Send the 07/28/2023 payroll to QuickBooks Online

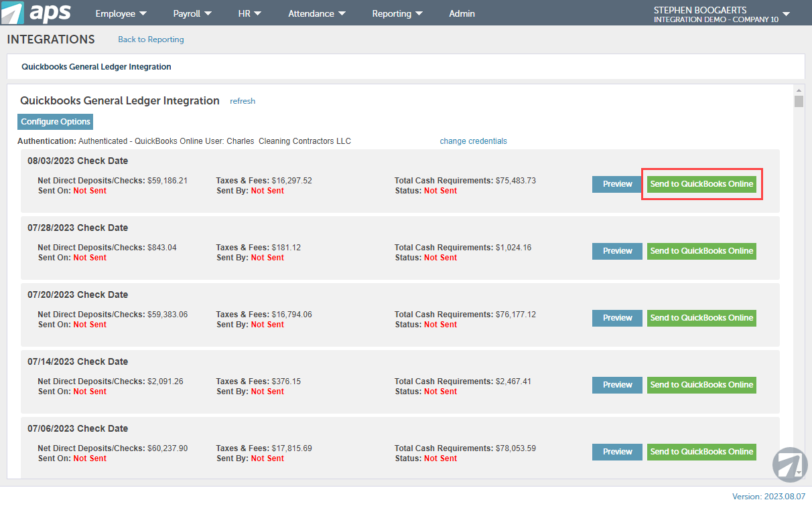click(701, 251)
